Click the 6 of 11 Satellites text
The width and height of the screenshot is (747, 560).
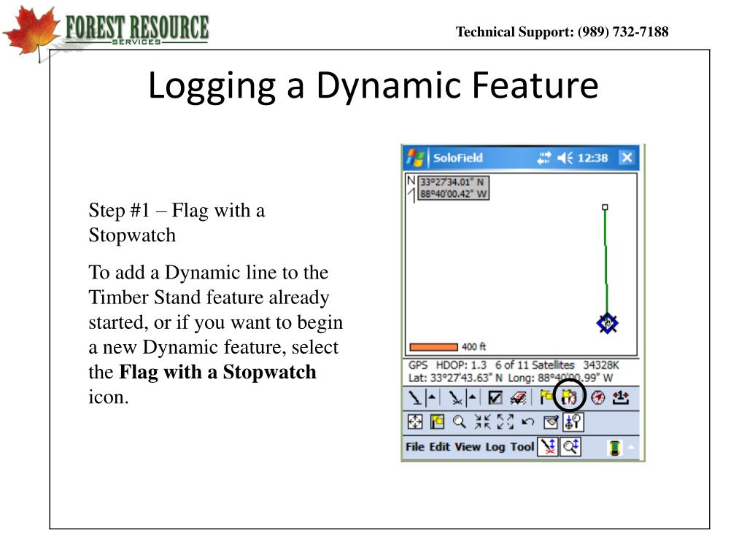pyautogui.click(x=535, y=365)
